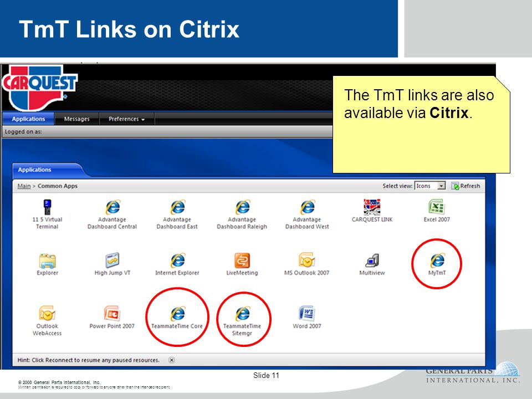The height and width of the screenshot is (399, 532).
Task: Click the Common Apps breadcrumb text
Action: (x=58, y=186)
